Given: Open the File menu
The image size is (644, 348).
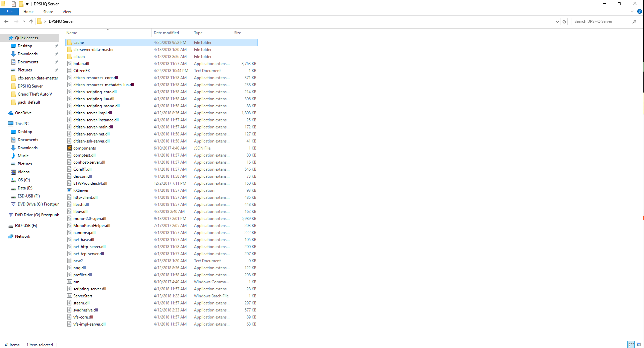Looking at the screenshot, I should coord(9,12).
